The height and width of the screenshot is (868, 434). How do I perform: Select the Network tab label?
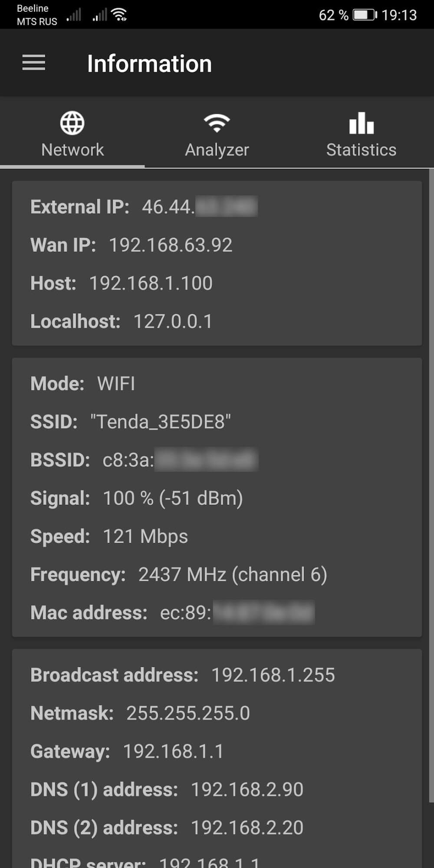coord(72,150)
